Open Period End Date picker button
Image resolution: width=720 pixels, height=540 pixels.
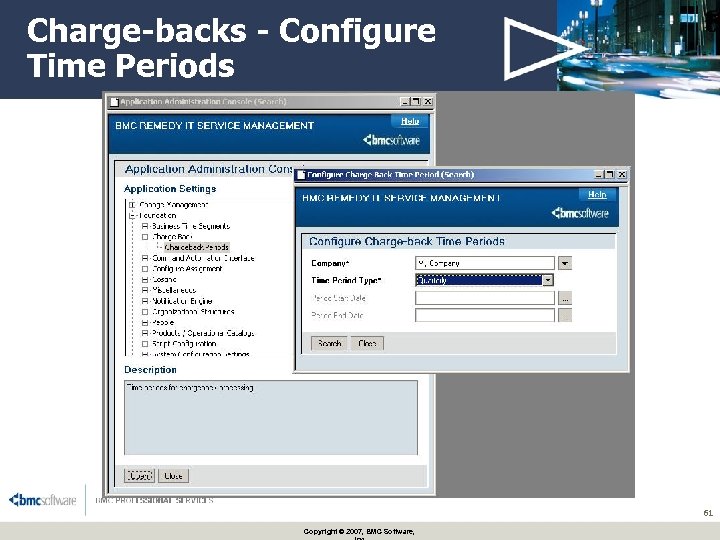tap(565, 315)
